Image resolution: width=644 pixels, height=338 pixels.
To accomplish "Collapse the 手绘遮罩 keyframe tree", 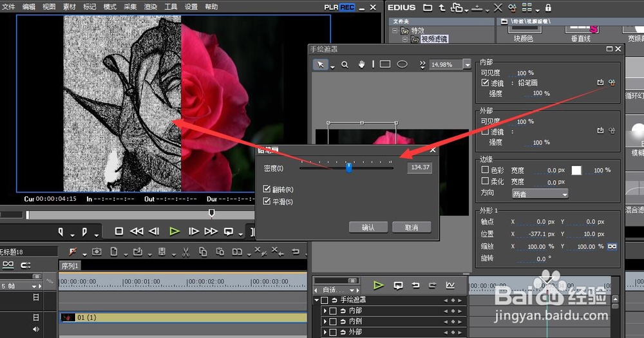I will tap(317, 300).
